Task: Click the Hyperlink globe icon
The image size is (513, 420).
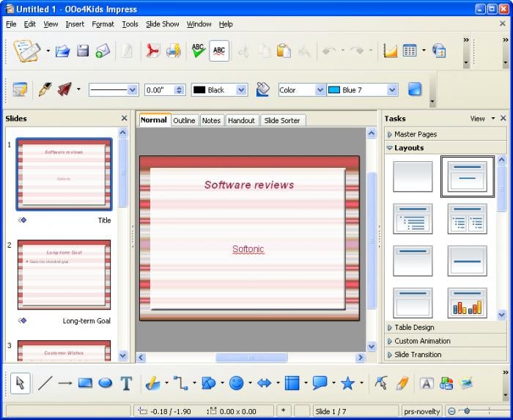Action: 439,51
